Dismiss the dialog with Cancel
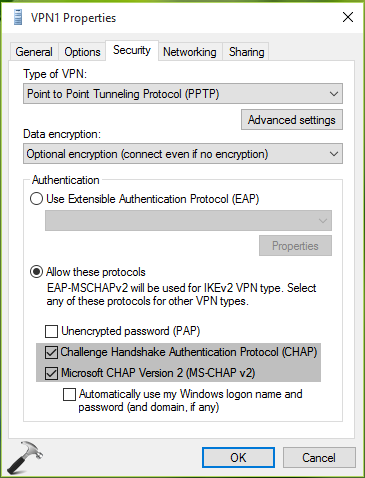Image resolution: width=365 pixels, height=478 pixels. point(319,457)
